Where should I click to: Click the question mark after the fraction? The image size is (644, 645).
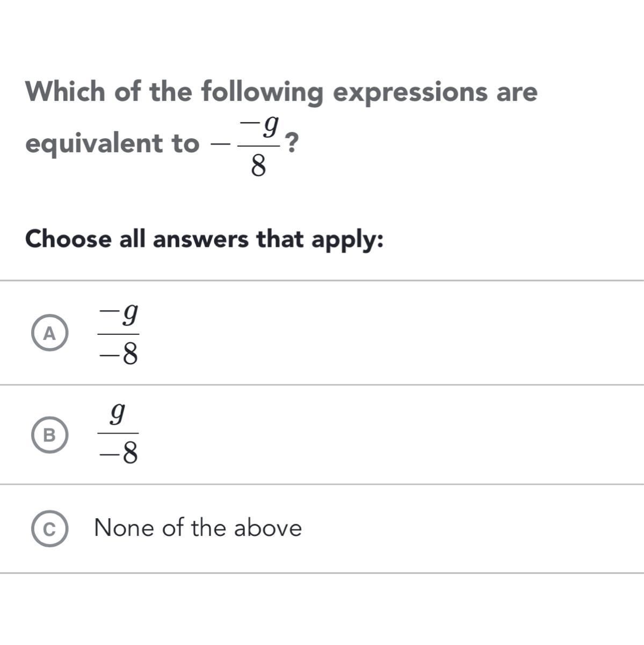click(x=291, y=142)
